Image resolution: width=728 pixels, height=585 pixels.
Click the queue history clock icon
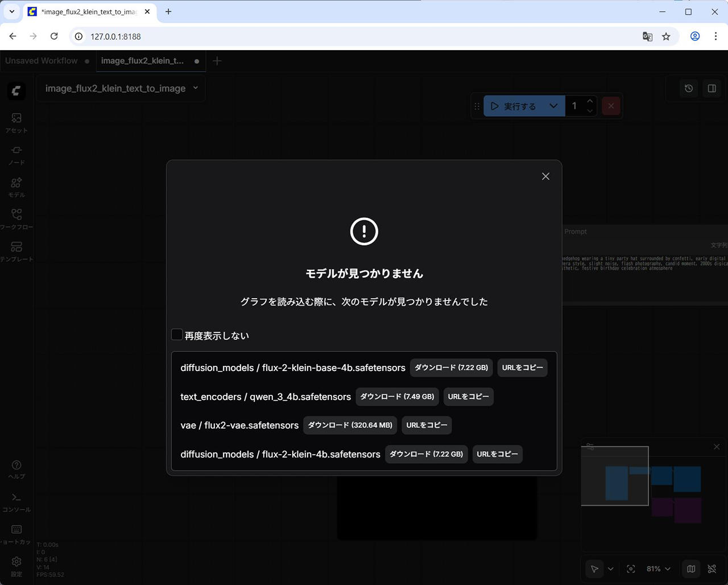(x=689, y=88)
